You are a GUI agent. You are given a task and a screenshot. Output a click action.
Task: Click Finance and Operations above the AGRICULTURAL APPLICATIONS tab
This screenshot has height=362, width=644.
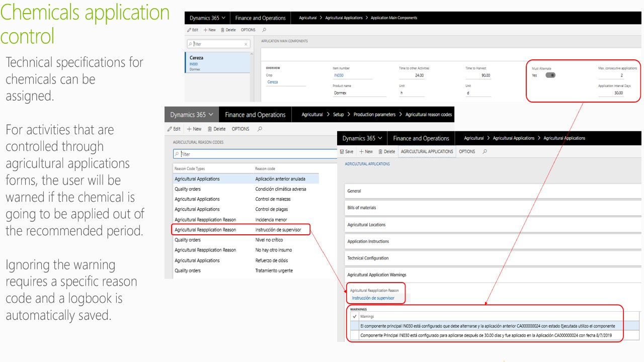421,138
